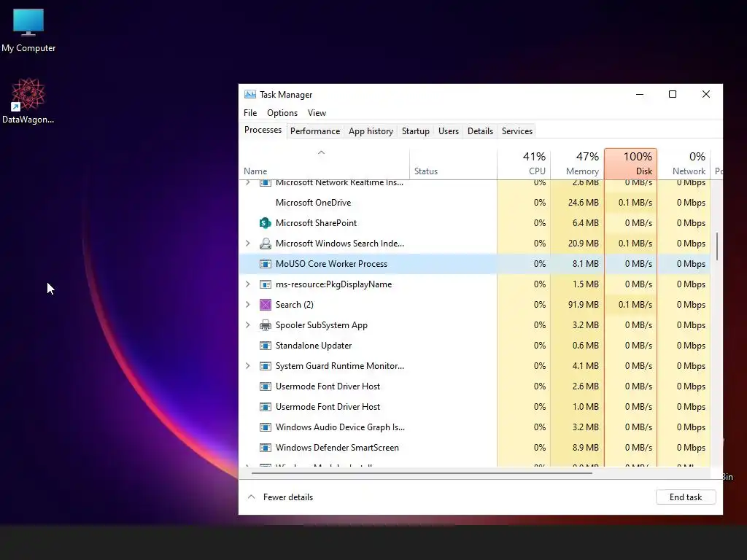Click the sort direction arrow above Name
Screen dimensions: 747x560
[321, 152]
